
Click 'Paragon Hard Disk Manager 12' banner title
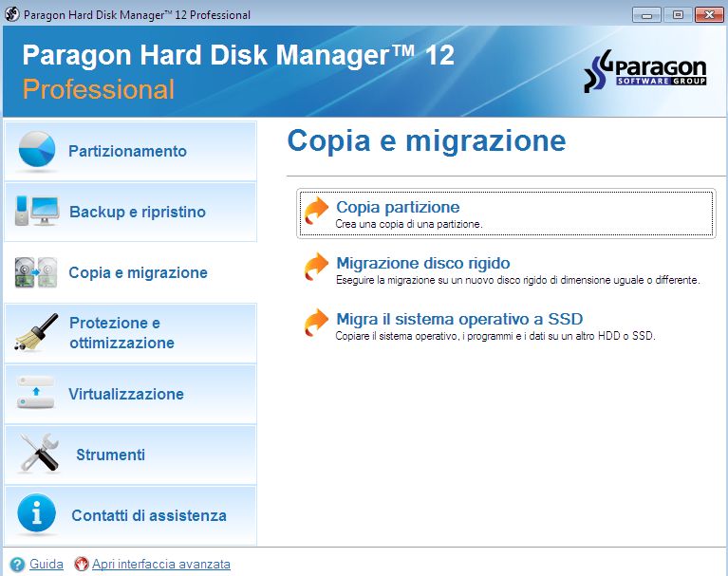click(x=238, y=55)
